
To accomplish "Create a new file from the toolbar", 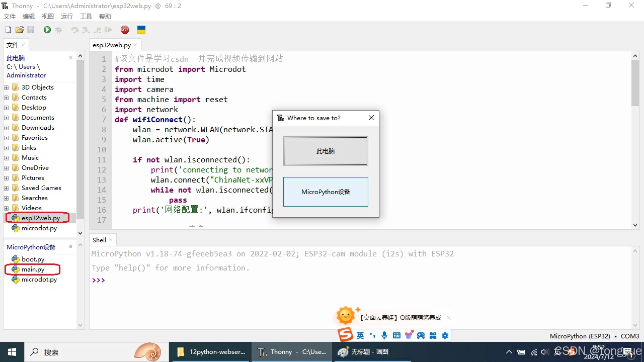I will tap(8, 30).
